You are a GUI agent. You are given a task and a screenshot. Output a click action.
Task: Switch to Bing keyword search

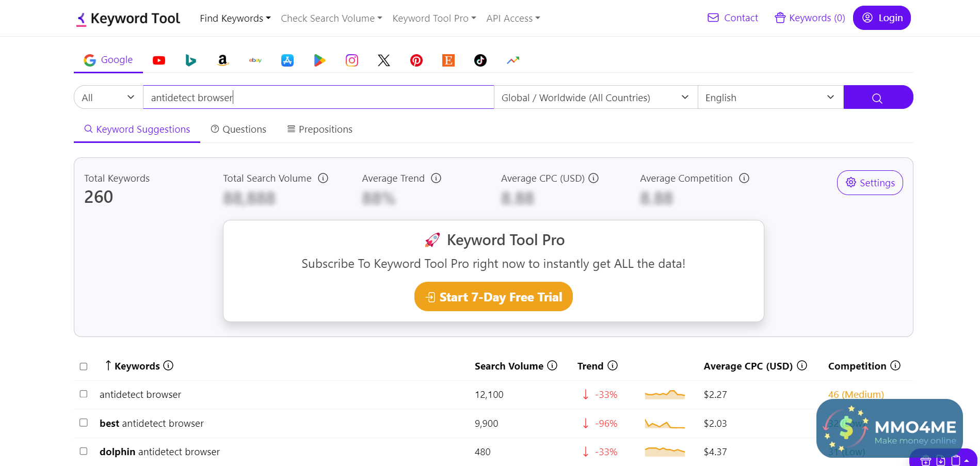[190, 60]
